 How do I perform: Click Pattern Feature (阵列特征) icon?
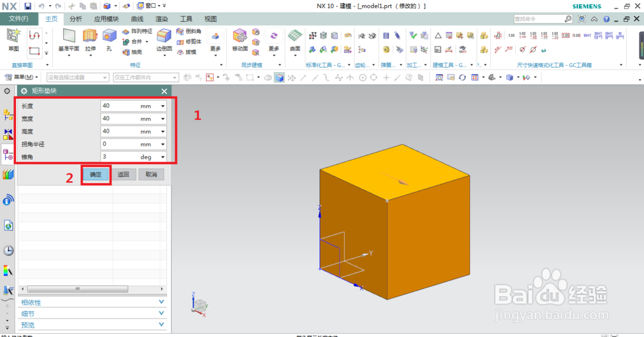pos(126,31)
